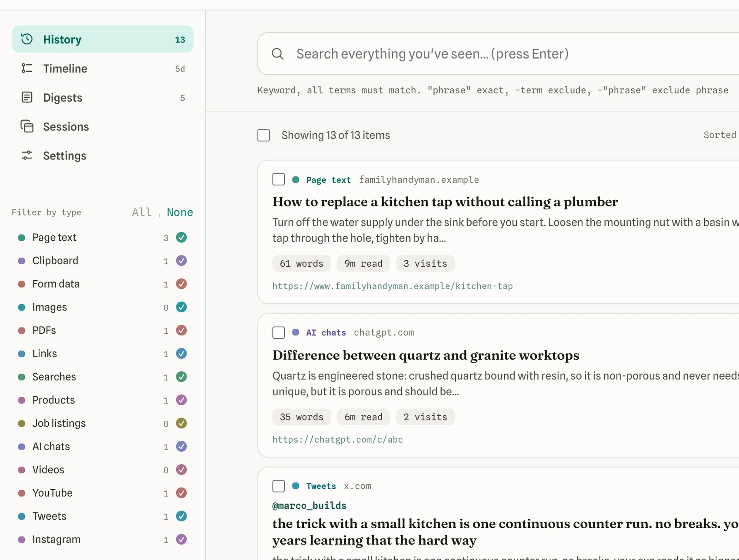739x560 pixels.
Task: Click the 'Links' filter label
Action: click(45, 354)
